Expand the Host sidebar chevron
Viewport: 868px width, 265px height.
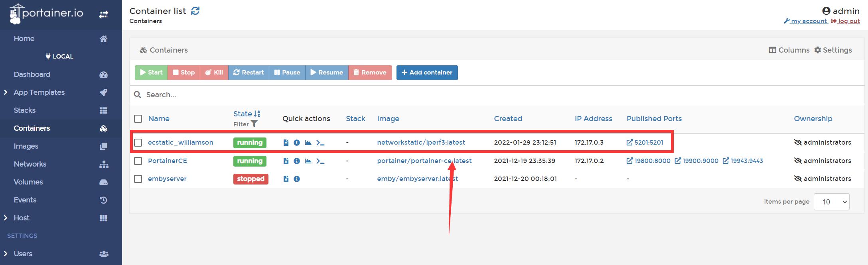point(6,218)
